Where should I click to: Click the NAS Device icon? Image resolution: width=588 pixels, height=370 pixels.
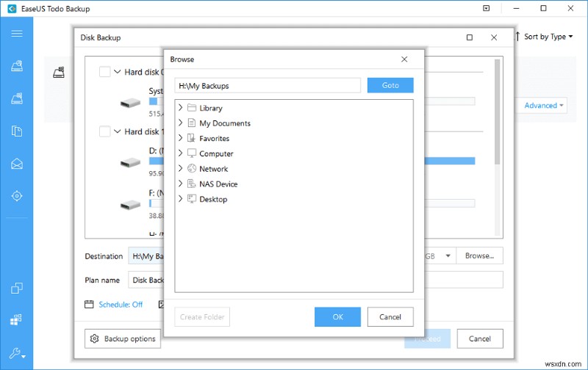click(191, 184)
